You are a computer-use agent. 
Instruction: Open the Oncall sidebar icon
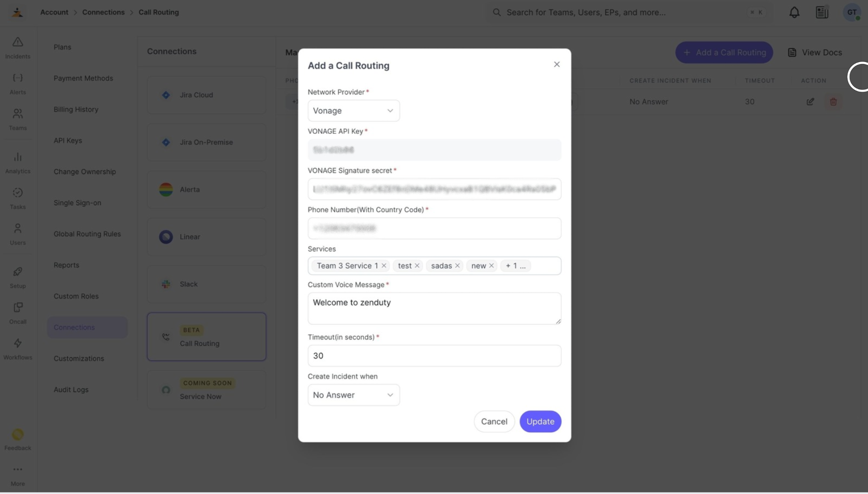[x=18, y=313]
